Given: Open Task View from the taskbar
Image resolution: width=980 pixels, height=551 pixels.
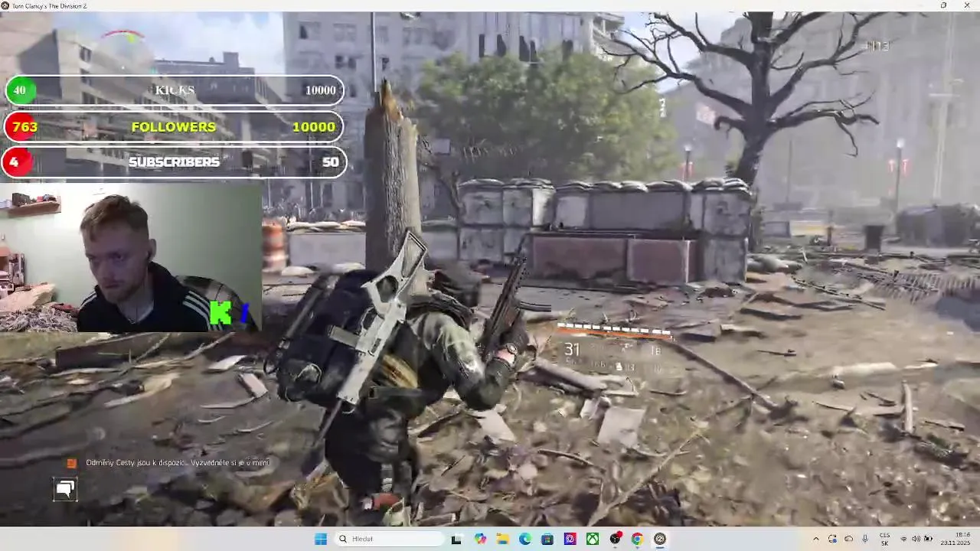Looking at the screenshot, I should coord(456,539).
